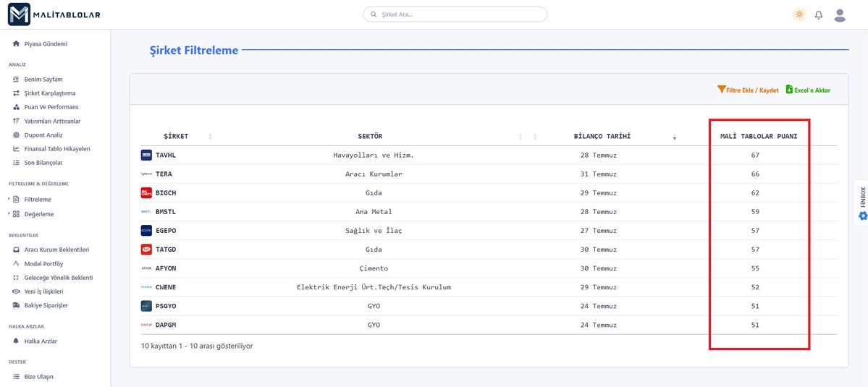Open Geleceğe Yönelik Beklenti
The width and height of the screenshot is (868, 387).
coord(59,278)
